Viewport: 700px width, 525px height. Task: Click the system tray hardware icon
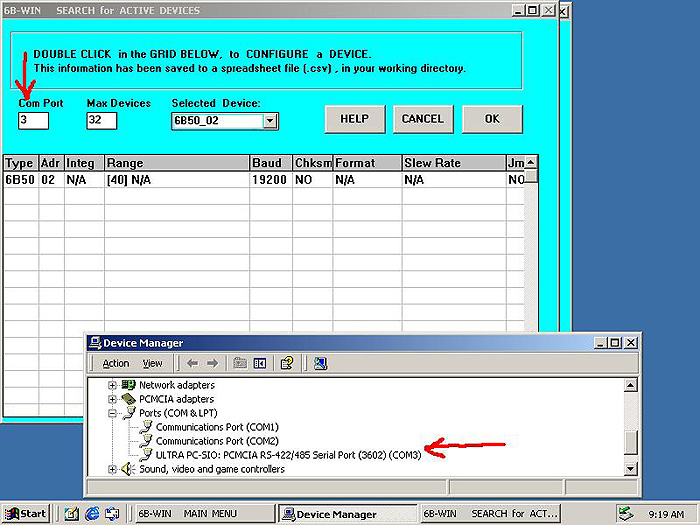point(627,513)
